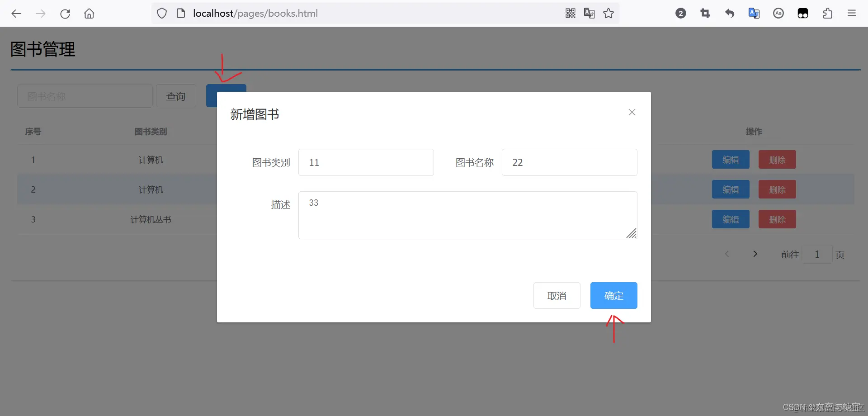Viewport: 868px width, 416px height.
Task: Click inside the 描述 description textarea
Action: click(x=468, y=215)
